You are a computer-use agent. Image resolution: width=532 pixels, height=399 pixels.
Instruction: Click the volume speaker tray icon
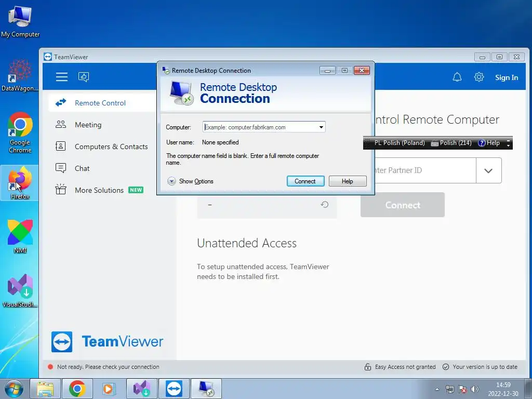(x=475, y=389)
